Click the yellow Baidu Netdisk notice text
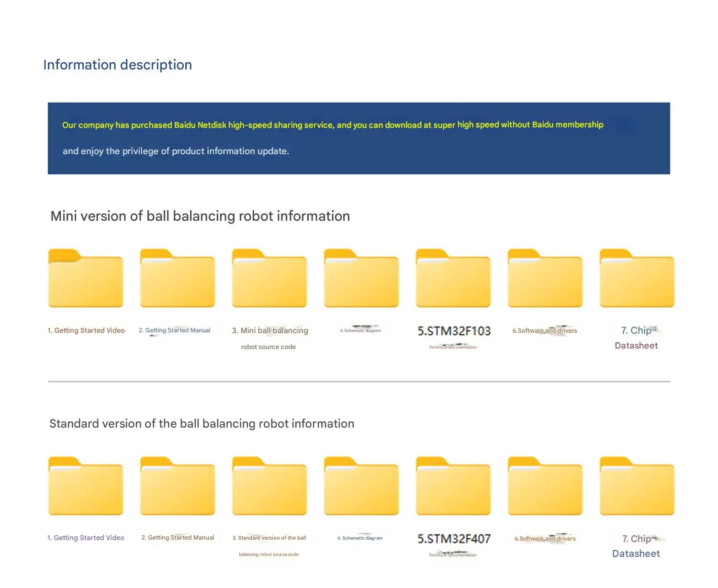Viewport: 718px width, 588px height. click(x=333, y=125)
